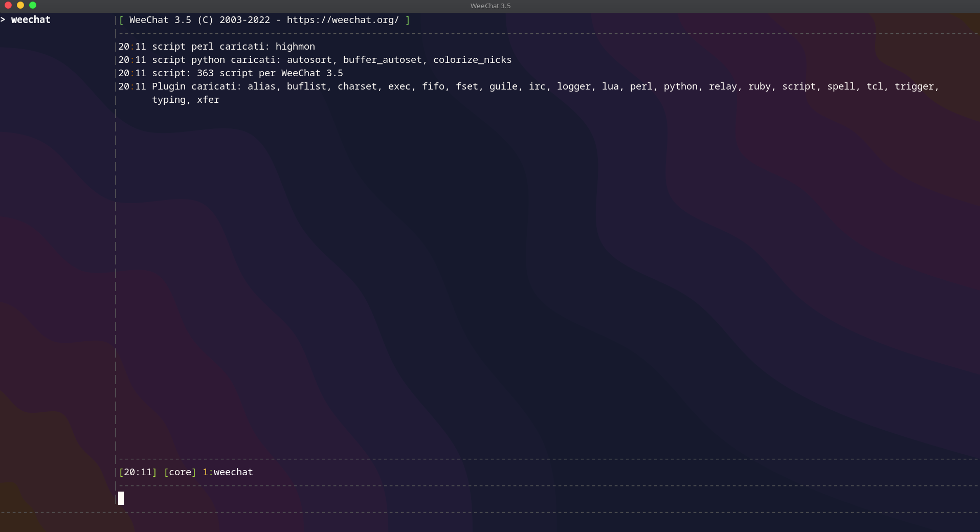Viewport: 980px width, 532px height.
Task: Click the word 'logger' in the plugin list
Action: pos(574,86)
